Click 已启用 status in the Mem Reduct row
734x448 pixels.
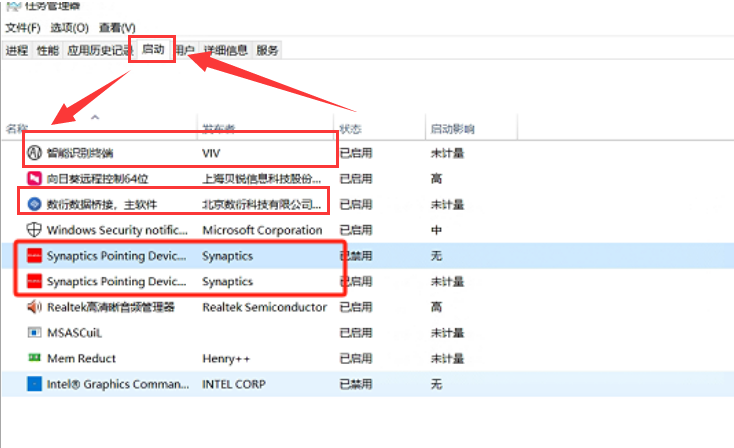click(356, 358)
